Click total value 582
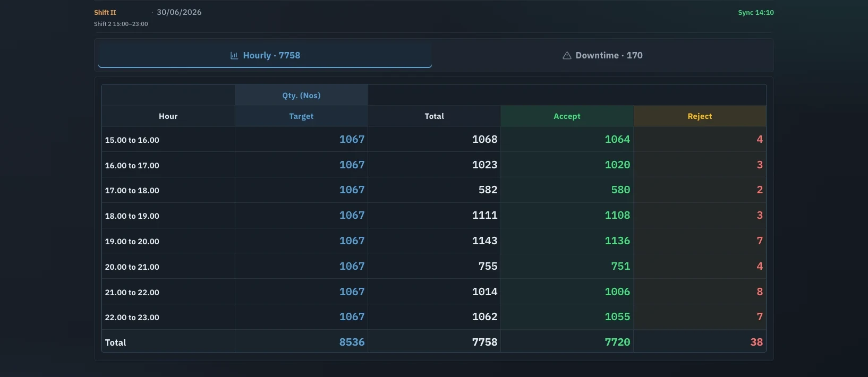868x377 pixels. click(x=488, y=190)
